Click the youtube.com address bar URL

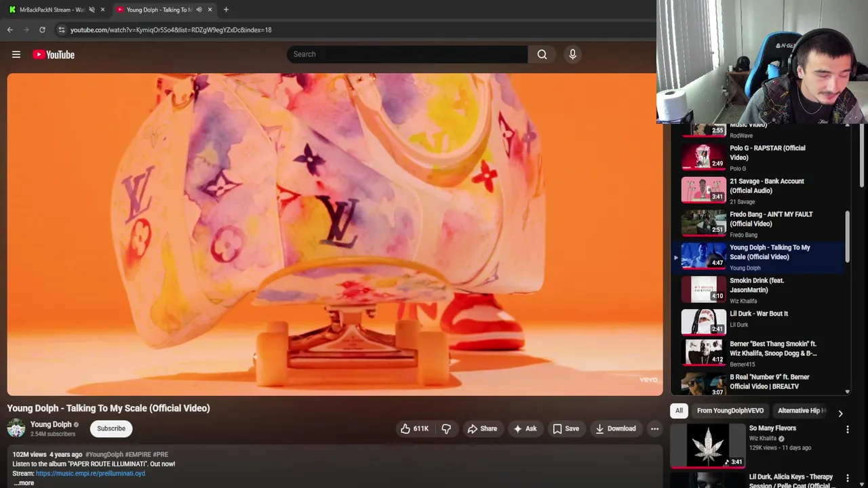171,30
